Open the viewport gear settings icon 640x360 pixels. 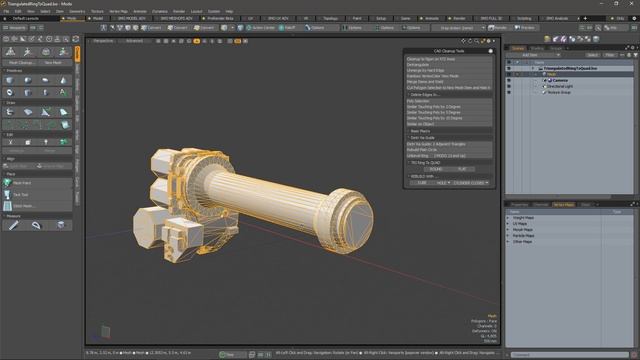(489, 41)
